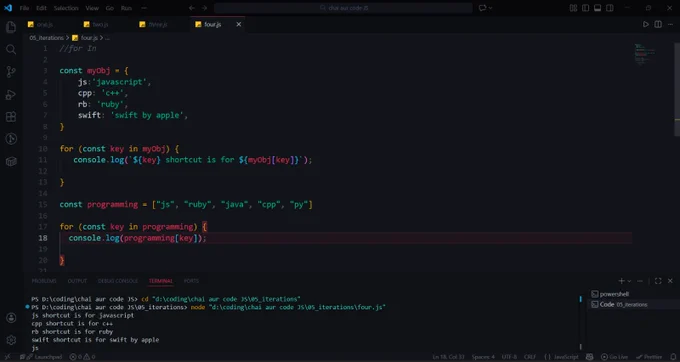Open terminal panel more actions ellipsis

click(639, 281)
